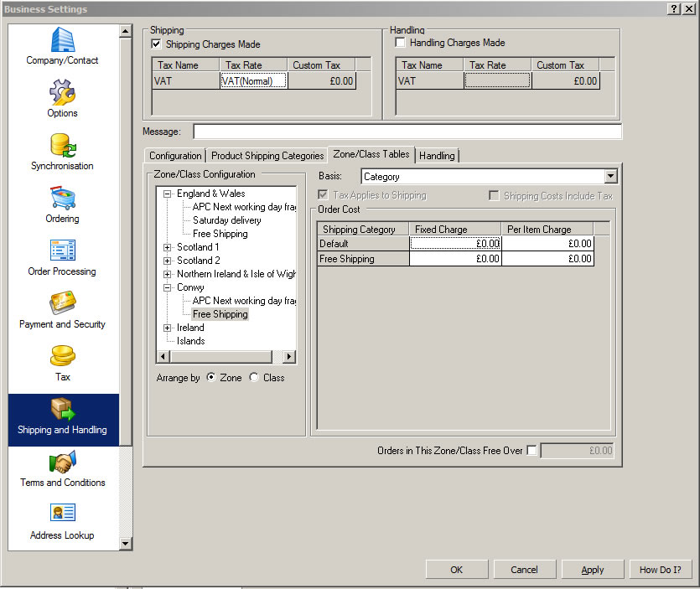Viewport: 700px width, 589px height.
Task: Open Terms and Conditions handshake icon
Action: [62, 462]
